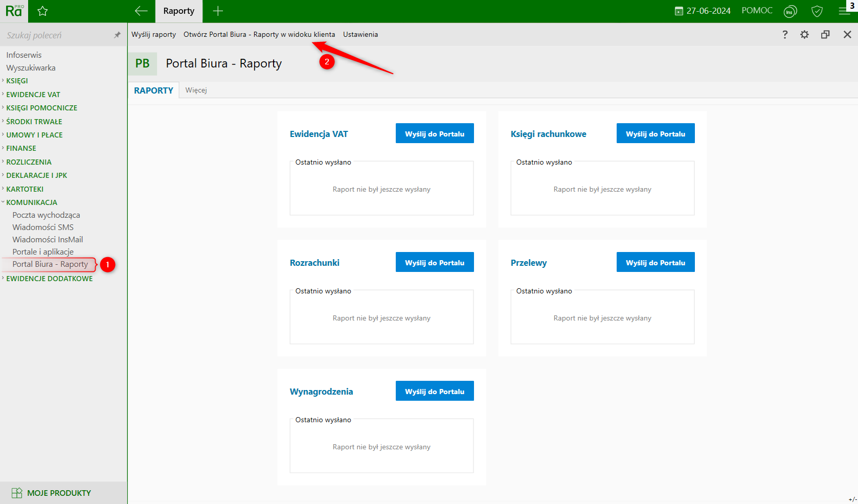Detach the window with the restore icon
The height and width of the screenshot is (504, 858).
825,34
